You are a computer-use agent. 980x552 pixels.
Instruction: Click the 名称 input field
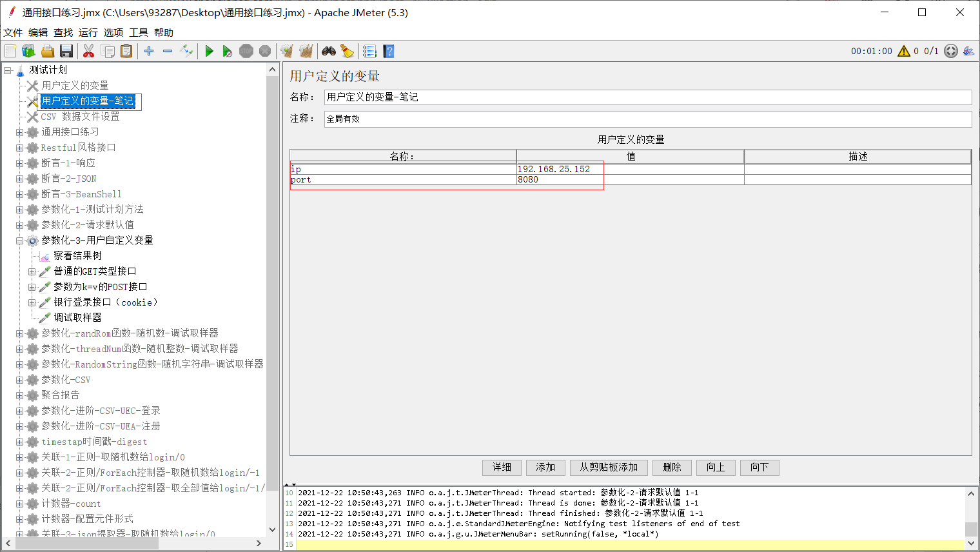pyautogui.click(x=648, y=97)
